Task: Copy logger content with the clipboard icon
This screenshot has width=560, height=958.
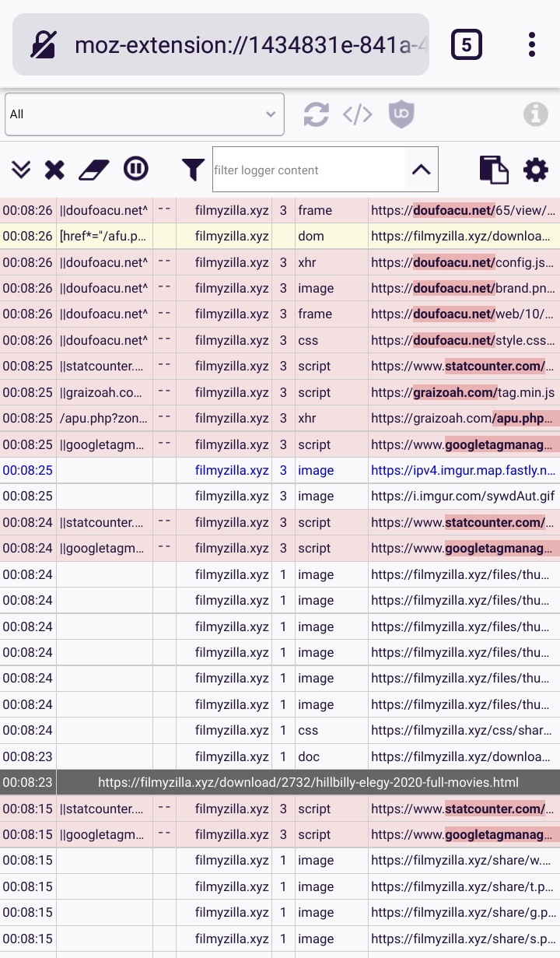Action: pos(494,169)
